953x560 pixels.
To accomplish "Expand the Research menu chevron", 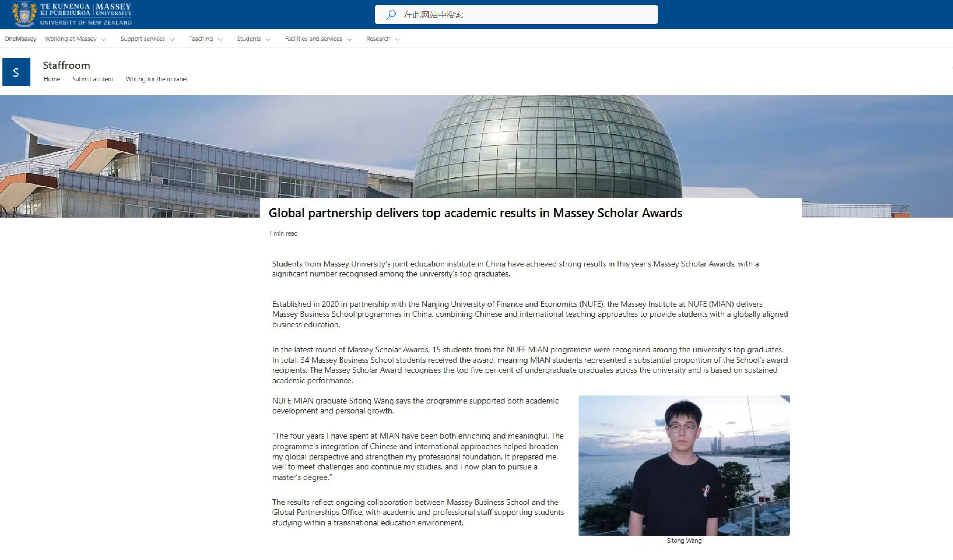I will point(397,39).
